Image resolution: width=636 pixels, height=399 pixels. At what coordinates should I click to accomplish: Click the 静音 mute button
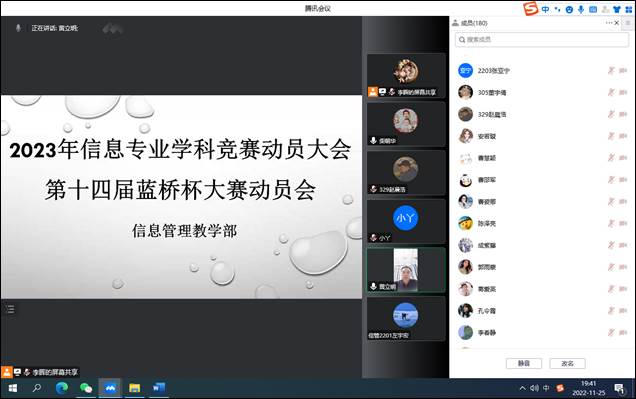click(524, 363)
